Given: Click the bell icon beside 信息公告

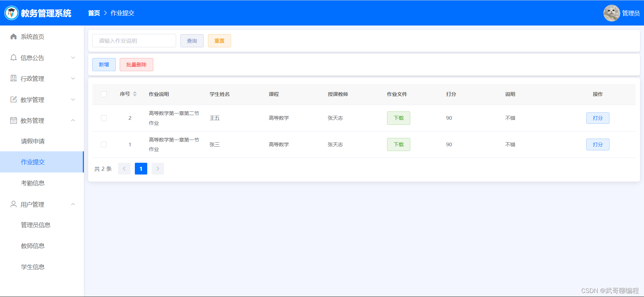Looking at the screenshot, I should 13,58.
